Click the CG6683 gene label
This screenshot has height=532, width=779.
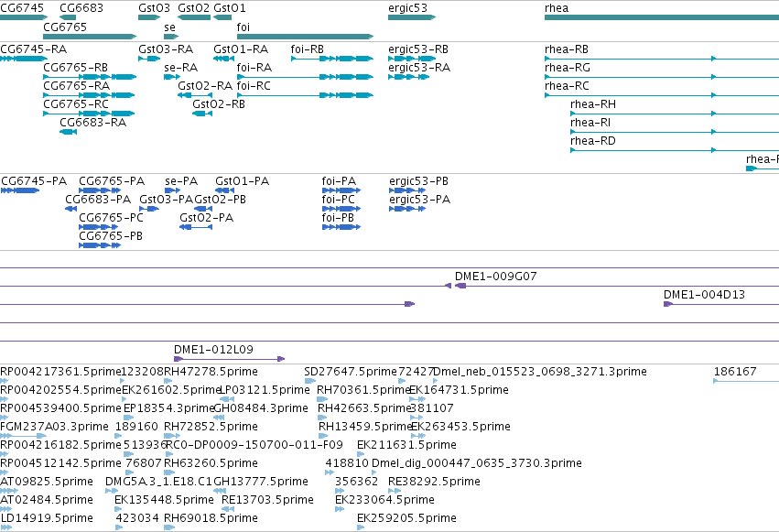coord(81,8)
